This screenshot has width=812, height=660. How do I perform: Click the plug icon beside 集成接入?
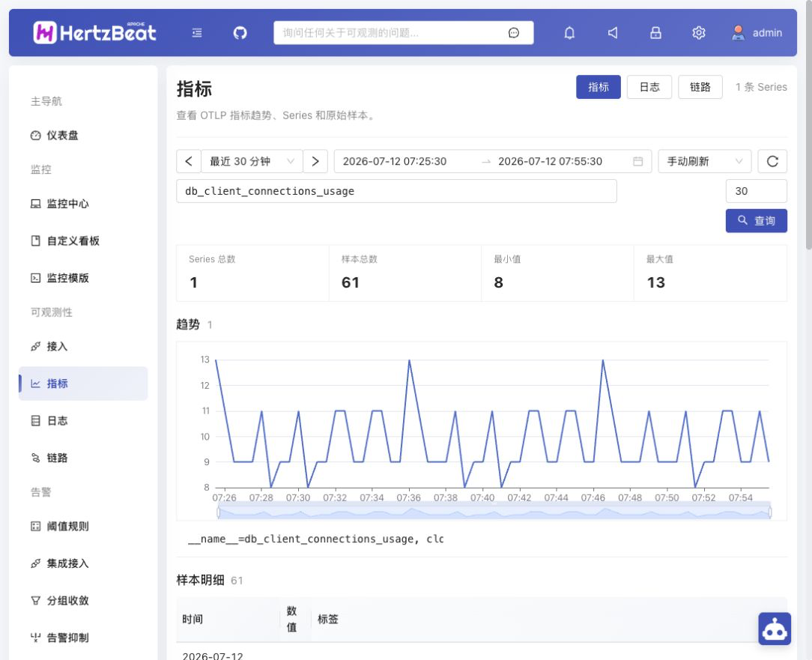(x=35, y=563)
